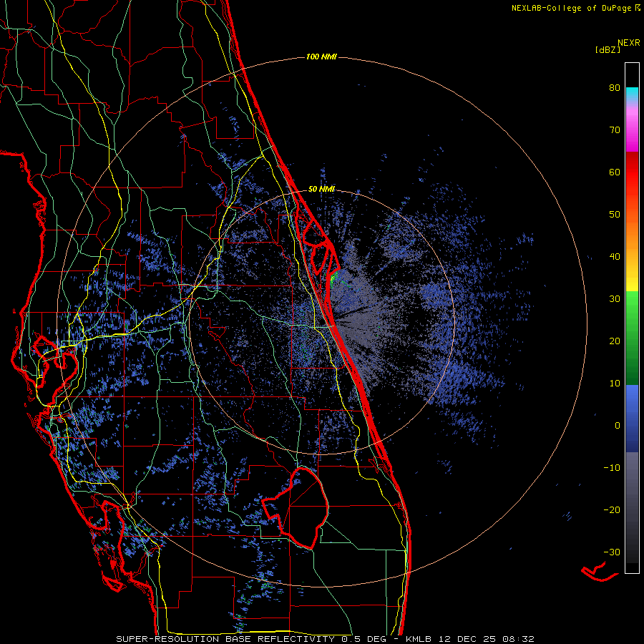Click the 100 NMI range ring label
Image resolution: width=644 pixels, height=644 pixels.
[321, 57]
